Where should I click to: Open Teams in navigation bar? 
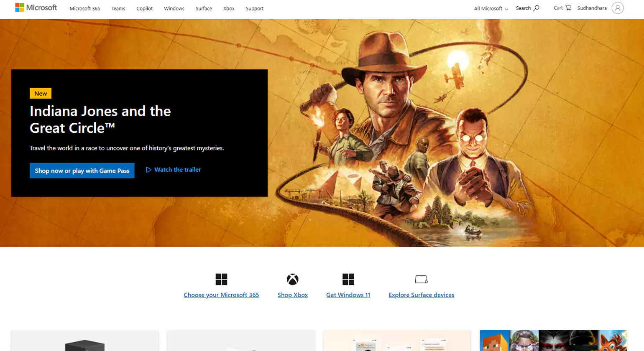pos(118,8)
